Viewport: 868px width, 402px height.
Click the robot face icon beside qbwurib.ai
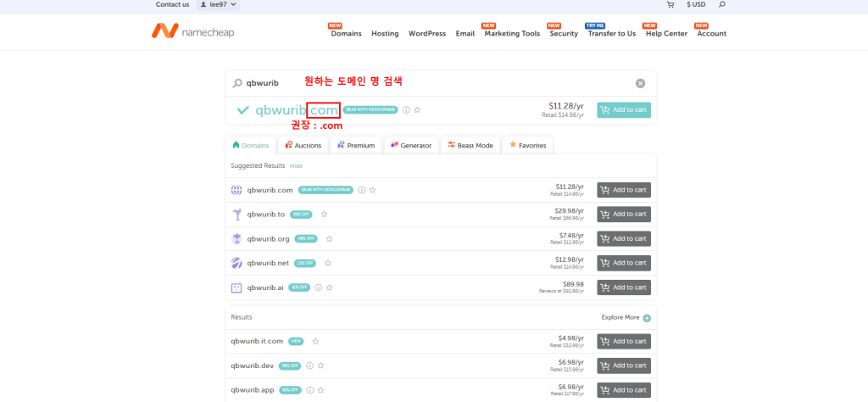point(236,288)
